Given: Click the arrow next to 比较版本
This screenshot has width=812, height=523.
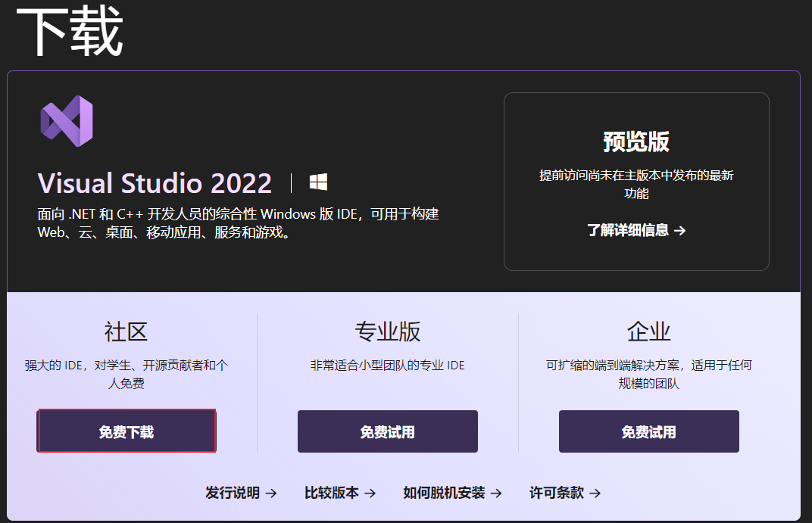Looking at the screenshot, I should point(370,493).
